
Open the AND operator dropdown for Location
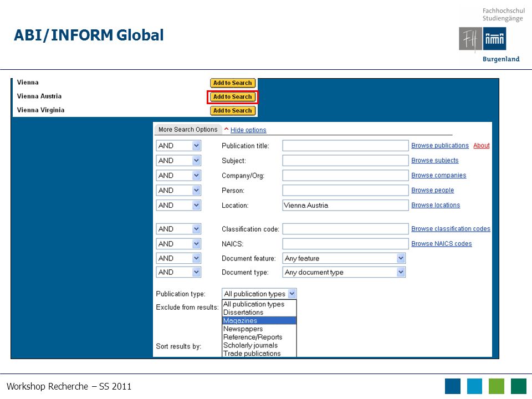tap(178, 205)
